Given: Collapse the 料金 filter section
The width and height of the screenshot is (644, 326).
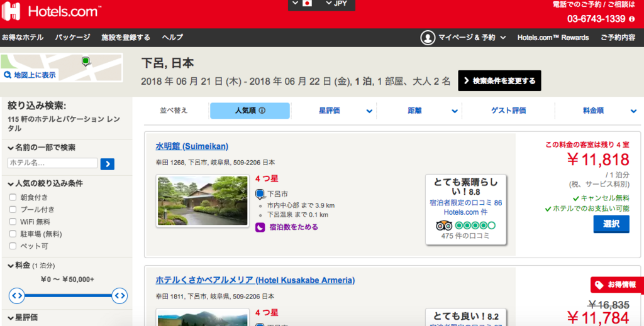Looking at the screenshot, I should tap(31, 266).
